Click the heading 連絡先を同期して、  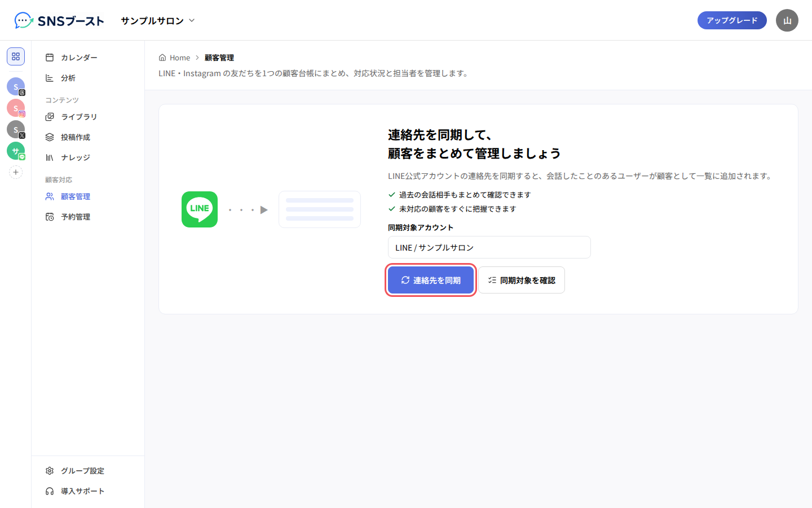click(x=440, y=135)
